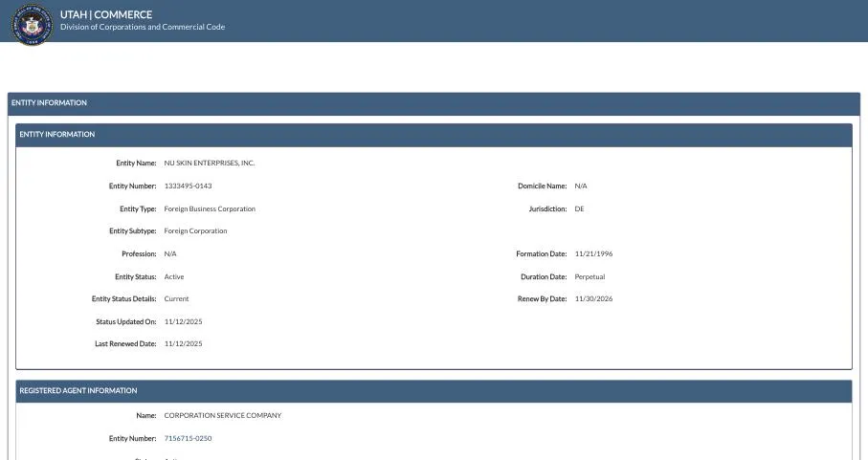Click the Entity Status Details value Current
The height and width of the screenshot is (460, 868).
(176, 299)
